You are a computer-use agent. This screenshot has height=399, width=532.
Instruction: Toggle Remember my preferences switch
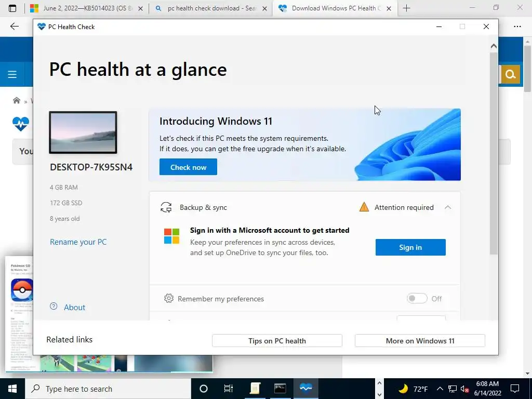(x=417, y=298)
